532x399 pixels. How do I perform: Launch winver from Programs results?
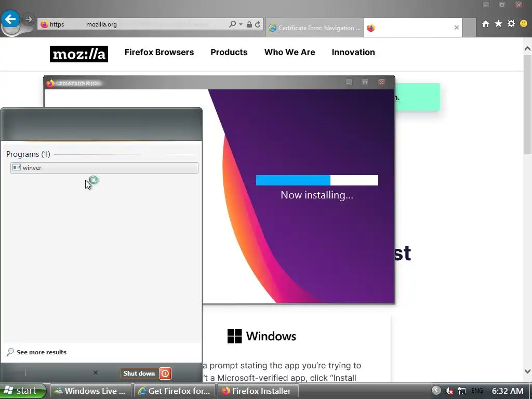tap(104, 168)
